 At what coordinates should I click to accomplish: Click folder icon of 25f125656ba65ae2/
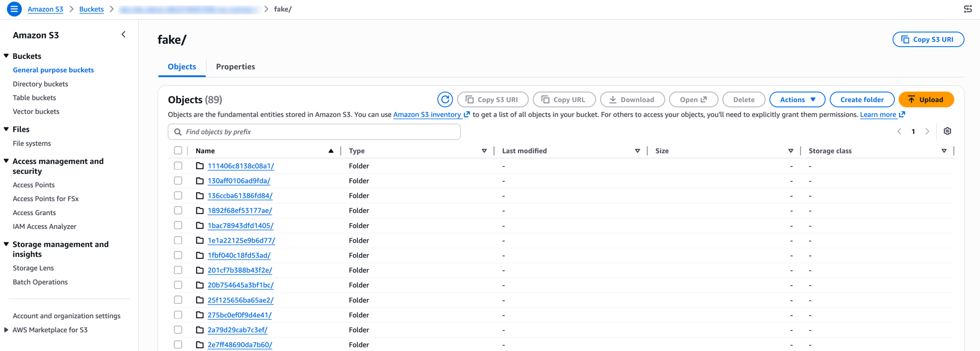click(200, 300)
